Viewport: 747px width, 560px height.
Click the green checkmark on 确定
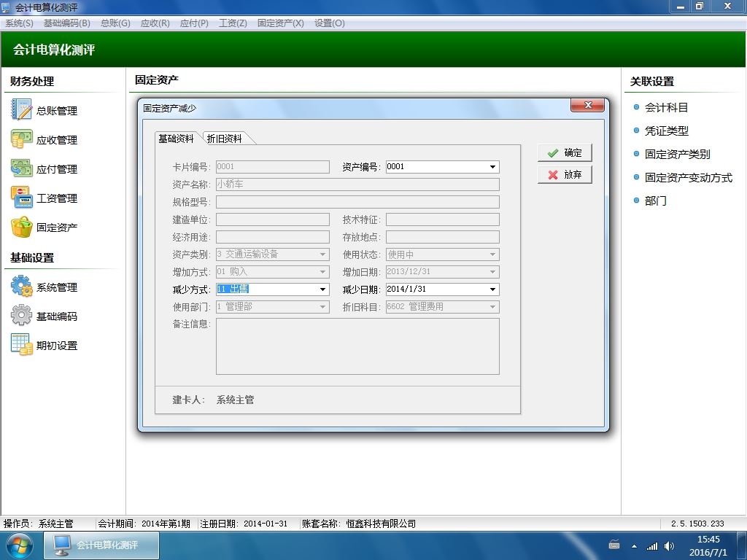pos(553,153)
